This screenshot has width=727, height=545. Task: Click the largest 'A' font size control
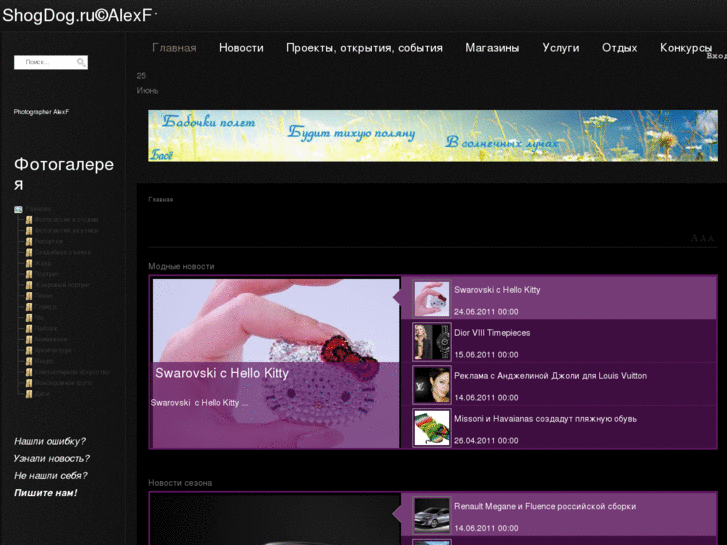pos(694,238)
